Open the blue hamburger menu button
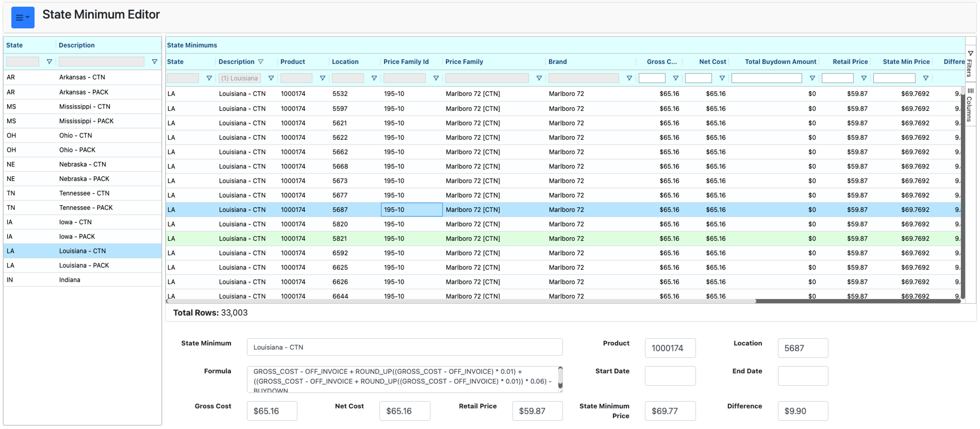Screen dimensions: 980x429 pyautogui.click(x=22, y=18)
